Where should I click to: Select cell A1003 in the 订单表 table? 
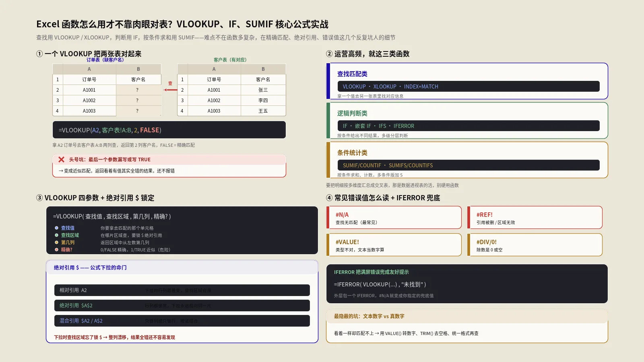(x=89, y=111)
